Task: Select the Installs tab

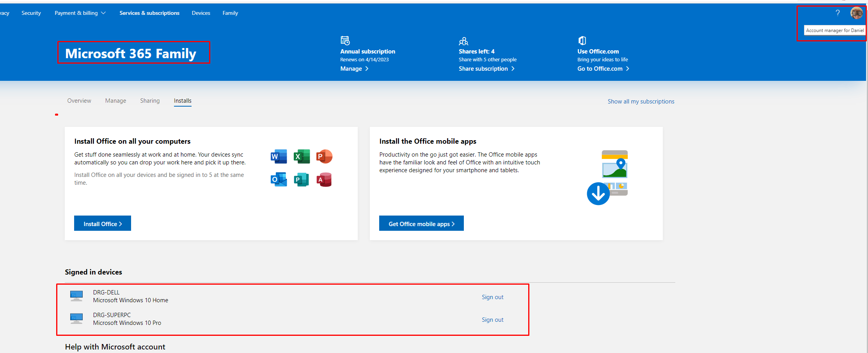Action: point(183,101)
